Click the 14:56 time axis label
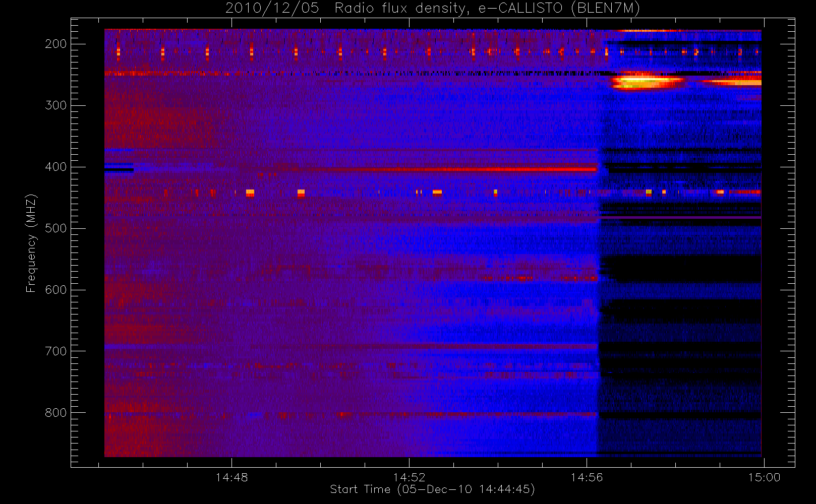This screenshot has height=504, width=816. [x=587, y=477]
